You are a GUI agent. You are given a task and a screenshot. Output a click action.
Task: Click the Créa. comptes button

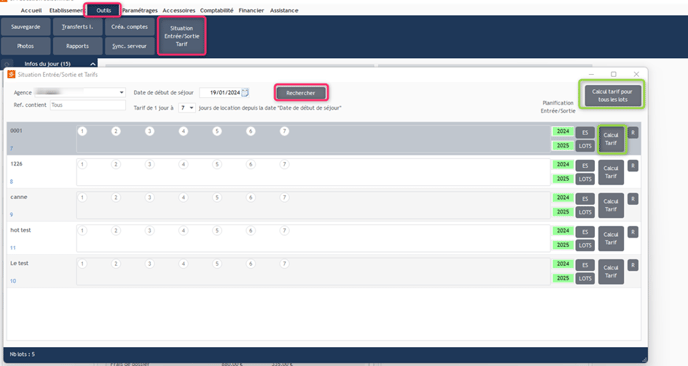coord(129,27)
